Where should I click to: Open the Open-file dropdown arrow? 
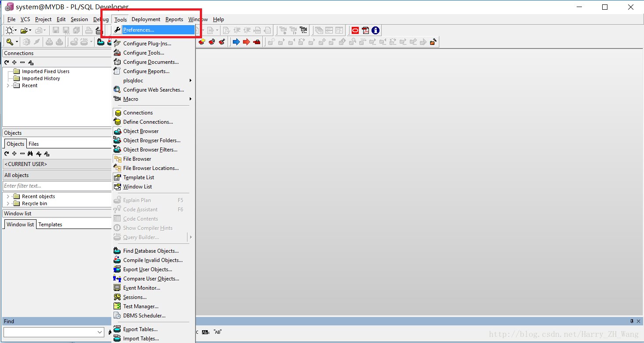(x=30, y=30)
